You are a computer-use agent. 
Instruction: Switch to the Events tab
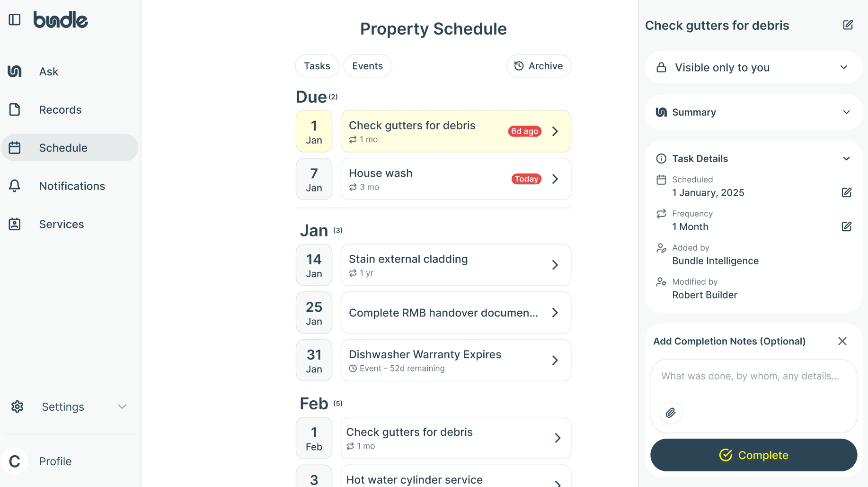[x=368, y=66]
